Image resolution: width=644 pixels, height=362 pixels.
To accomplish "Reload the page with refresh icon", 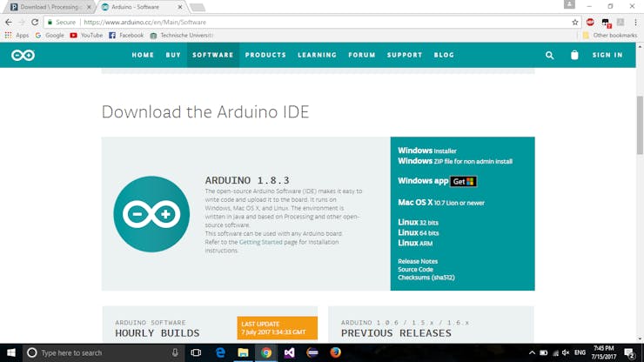I will tap(35, 22).
